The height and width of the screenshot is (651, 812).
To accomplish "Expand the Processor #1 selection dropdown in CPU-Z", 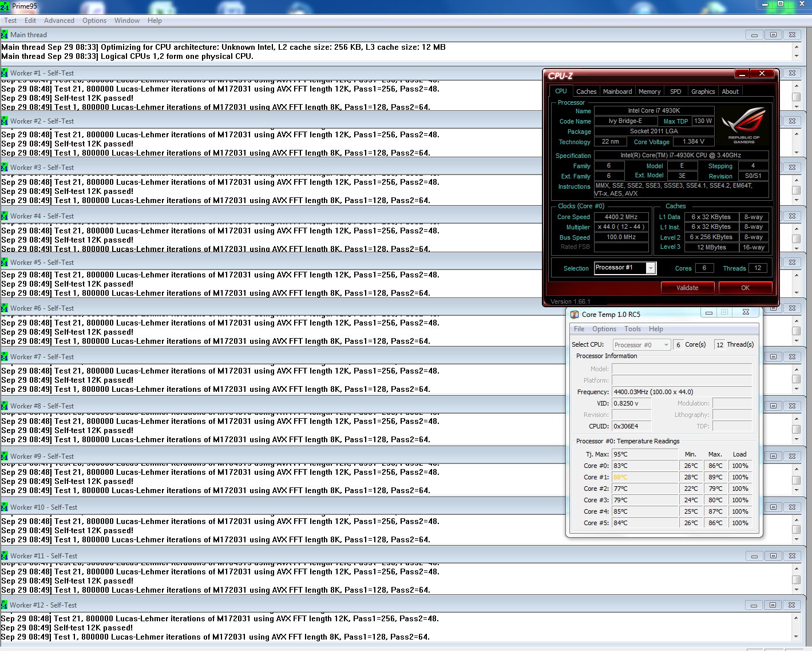I will (651, 268).
